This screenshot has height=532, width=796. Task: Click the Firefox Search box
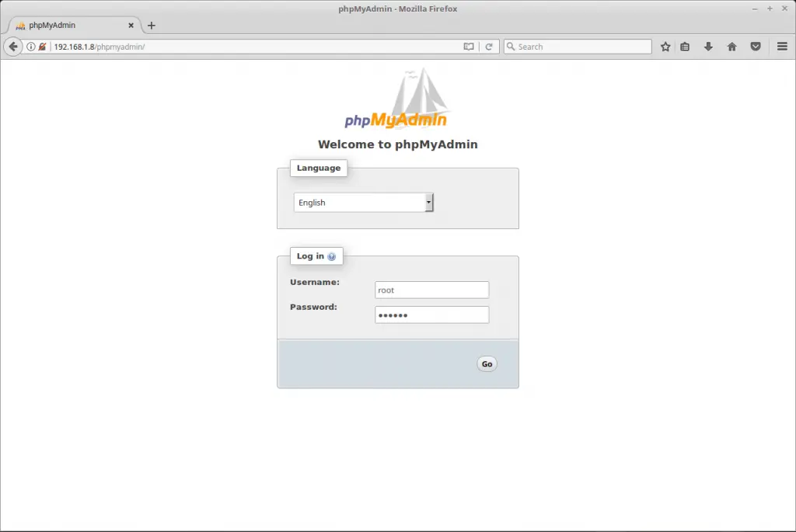pos(578,47)
